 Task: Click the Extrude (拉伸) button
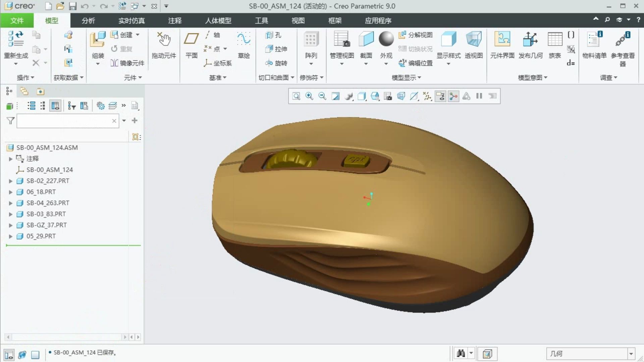tap(276, 49)
